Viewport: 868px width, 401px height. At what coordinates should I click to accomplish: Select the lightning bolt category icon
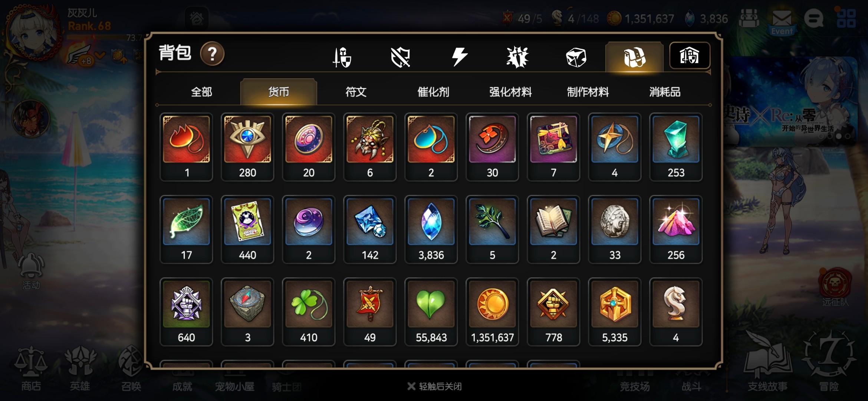[x=459, y=57]
